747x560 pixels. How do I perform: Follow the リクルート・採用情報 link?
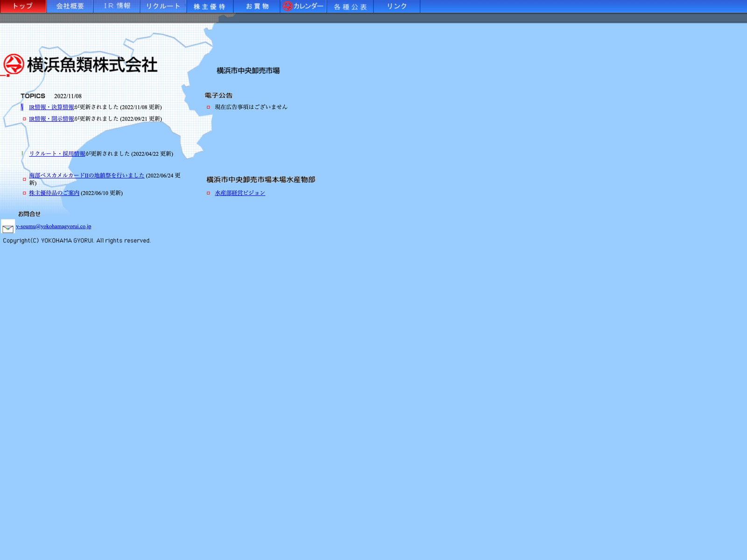tap(57, 154)
